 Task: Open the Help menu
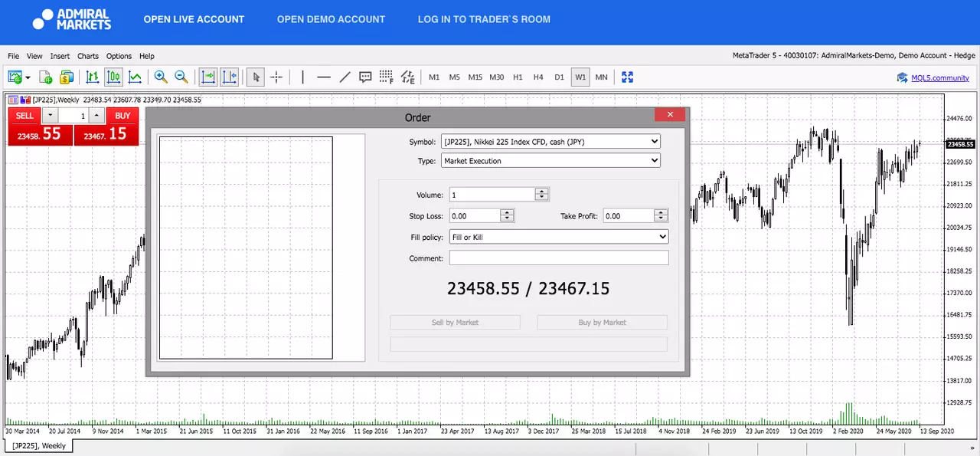click(x=146, y=56)
